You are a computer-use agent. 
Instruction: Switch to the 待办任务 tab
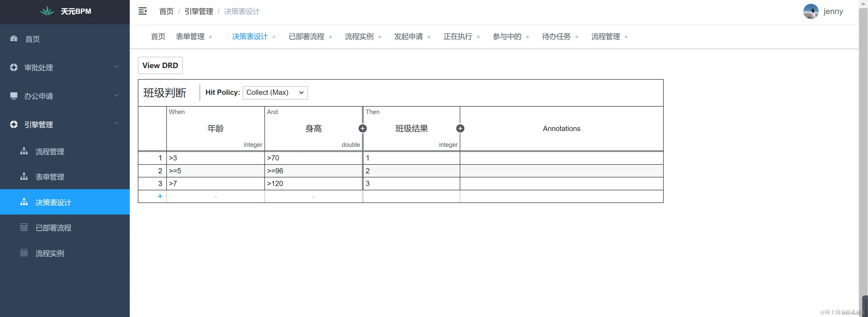[556, 36]
